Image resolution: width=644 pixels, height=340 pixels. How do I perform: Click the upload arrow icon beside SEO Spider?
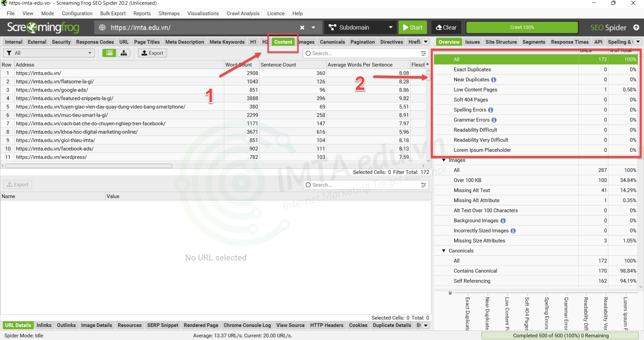pos(636,27)
